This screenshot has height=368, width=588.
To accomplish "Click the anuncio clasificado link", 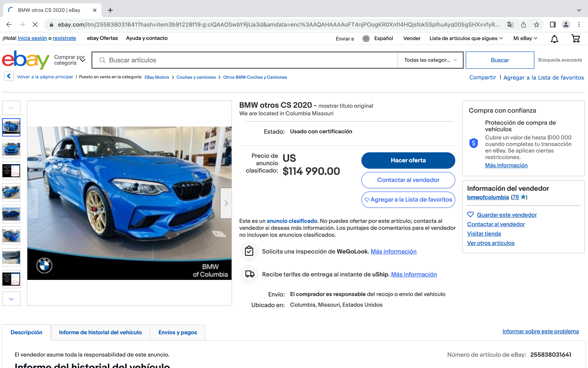I will point(292,221).
